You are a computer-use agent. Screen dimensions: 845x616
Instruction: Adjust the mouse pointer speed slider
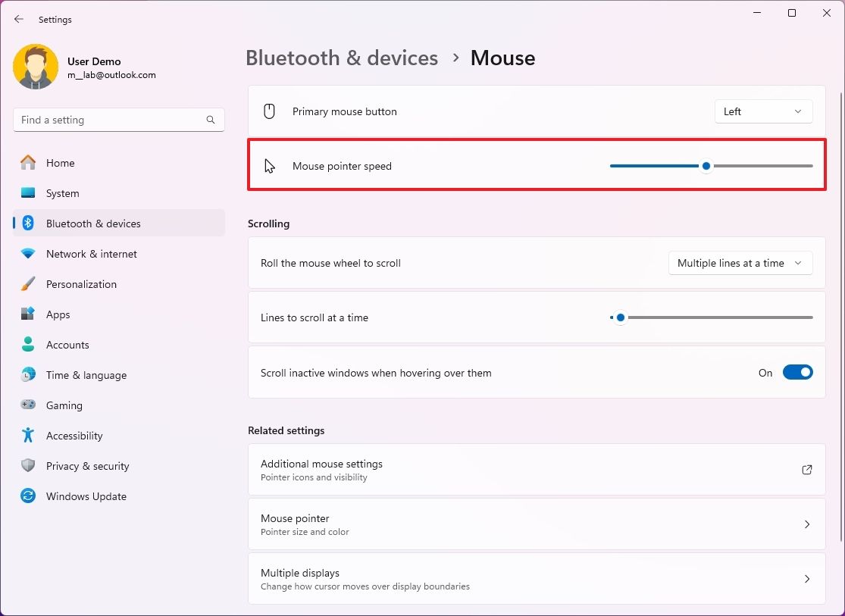(706, 165)
